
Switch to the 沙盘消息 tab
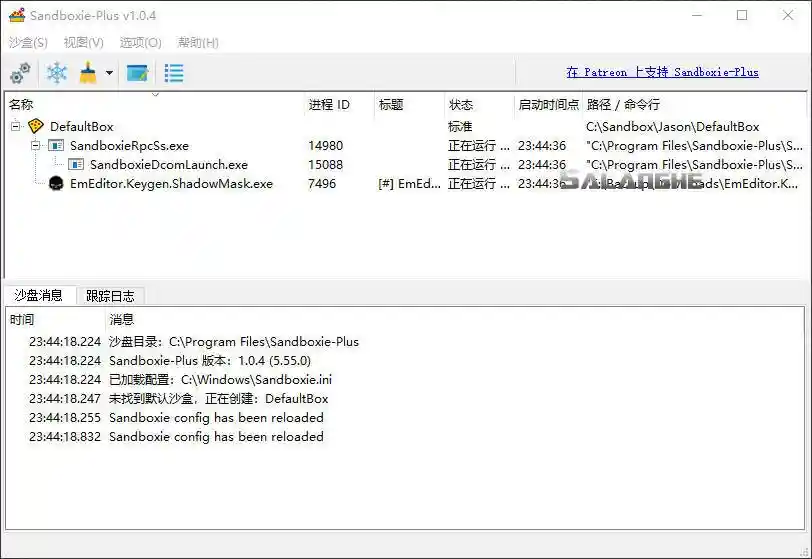tap(39, 295)
